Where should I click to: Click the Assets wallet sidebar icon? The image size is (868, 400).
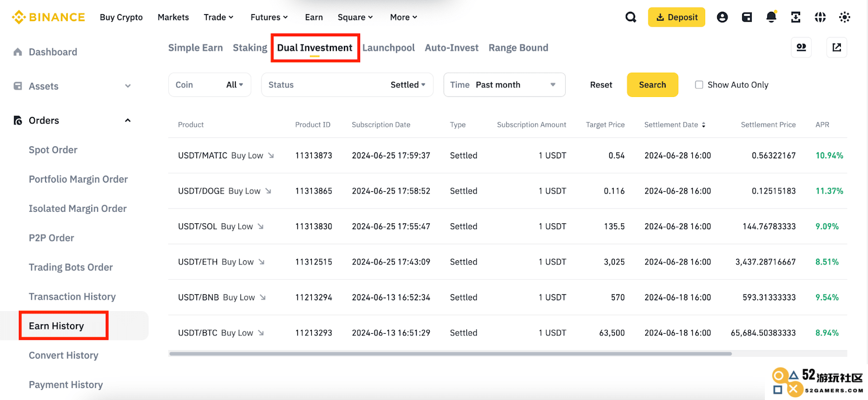point(18,86)
